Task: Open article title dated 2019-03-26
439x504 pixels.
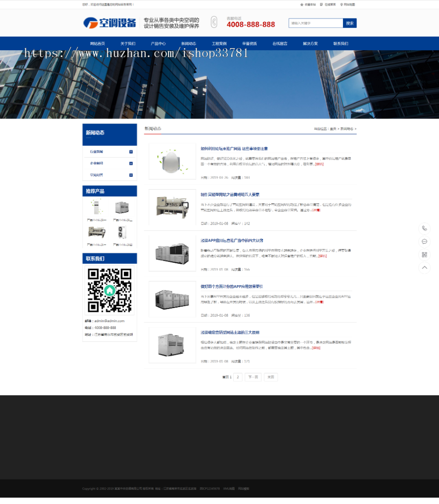Action: coord(234,149)
